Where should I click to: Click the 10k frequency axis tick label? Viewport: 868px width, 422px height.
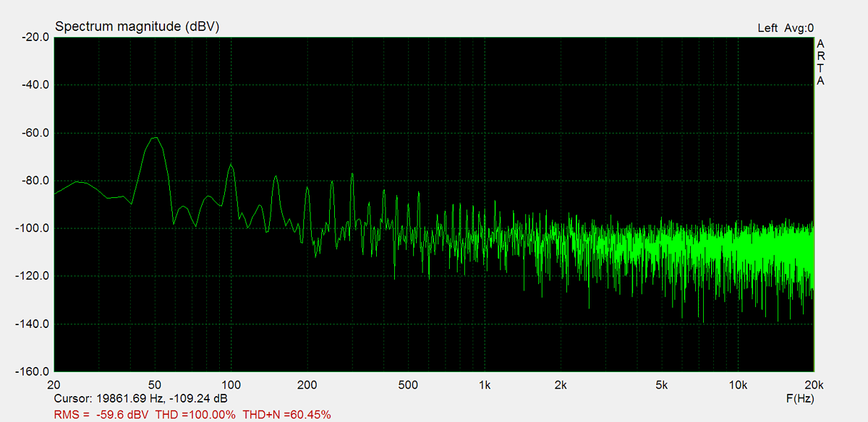pos(737,385)
